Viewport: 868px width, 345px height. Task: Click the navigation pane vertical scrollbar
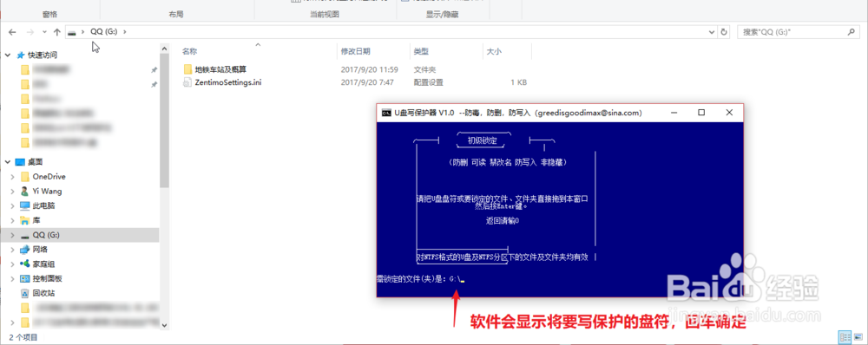point(164,120)
